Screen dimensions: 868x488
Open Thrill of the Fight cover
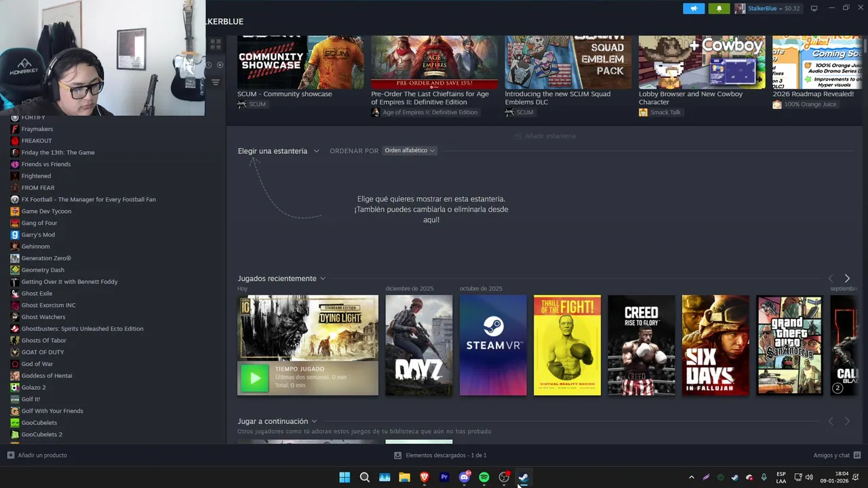click(x=567, y=345)
